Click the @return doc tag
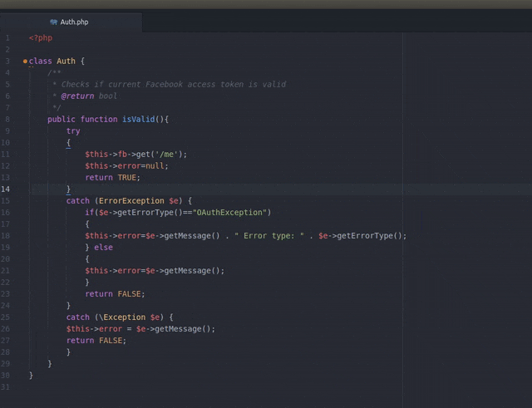This screenshot has width=532, height=408. point(77,96)
